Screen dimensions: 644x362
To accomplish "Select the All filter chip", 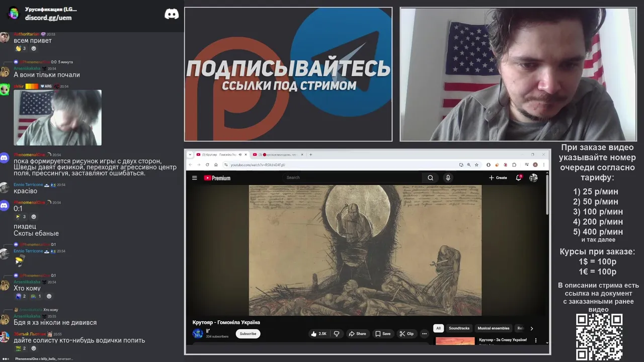I will pyautogui.click(x=438, y=328).
